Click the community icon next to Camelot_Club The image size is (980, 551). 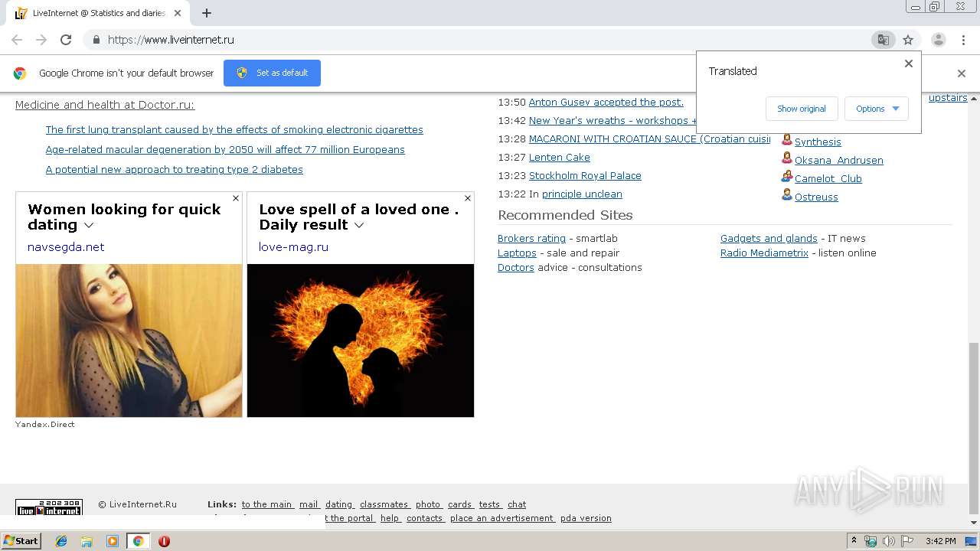click(x=786, y=178)
